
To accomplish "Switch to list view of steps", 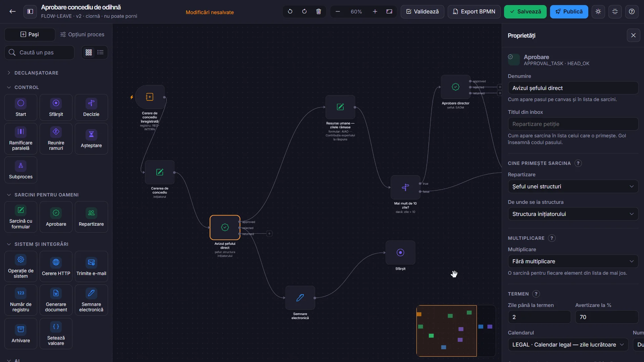I will tap(100, 52).
